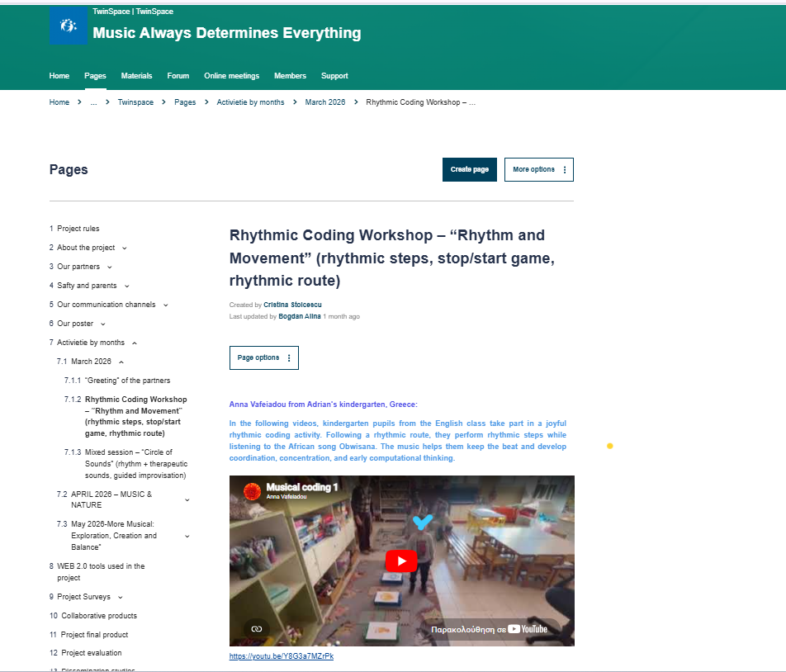Click the eTwinning logo icon
This screenshot has width=786, height=672.
point(69,26)
